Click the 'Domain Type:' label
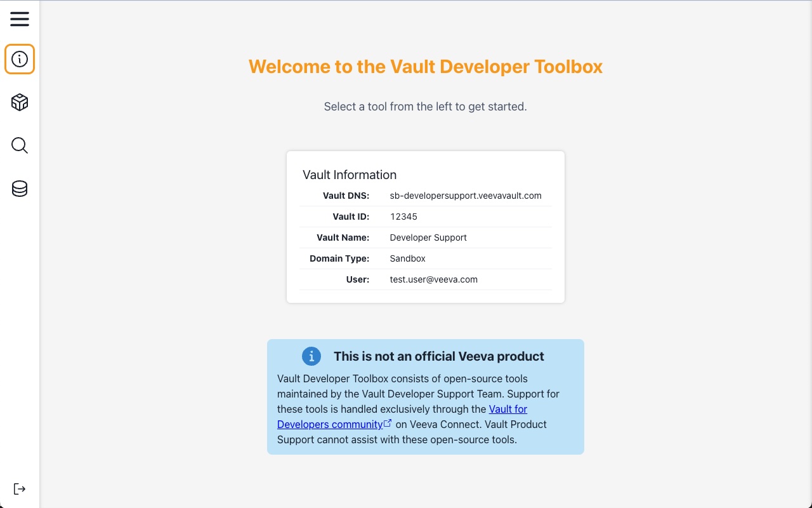The image size is (812, 508). [339, 258]
